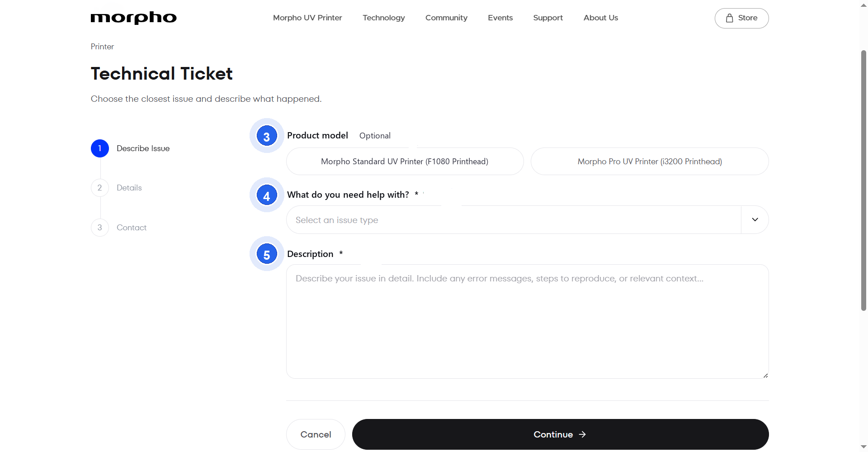Follow the Printer breadcrumb link

(102, 47)
